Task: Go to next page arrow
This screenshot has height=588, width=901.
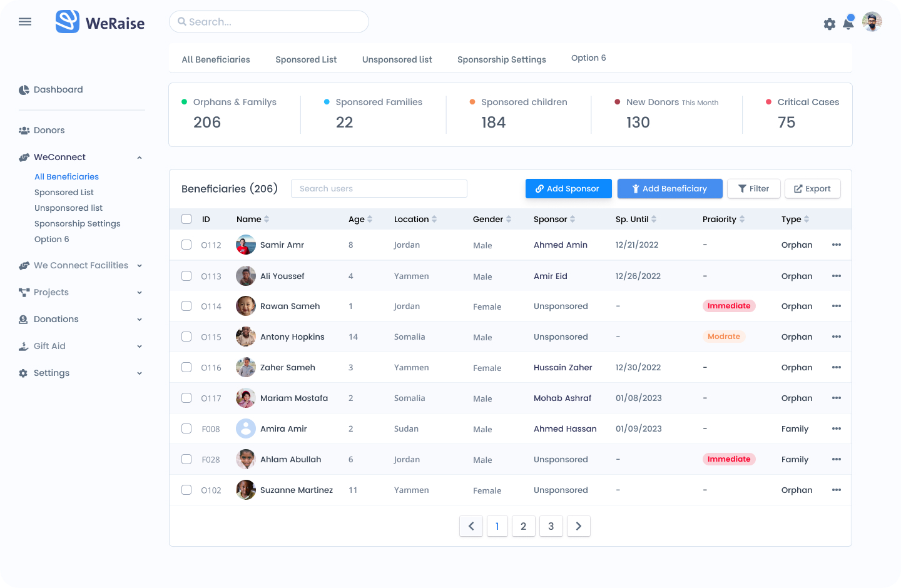Action: [579, 526]
